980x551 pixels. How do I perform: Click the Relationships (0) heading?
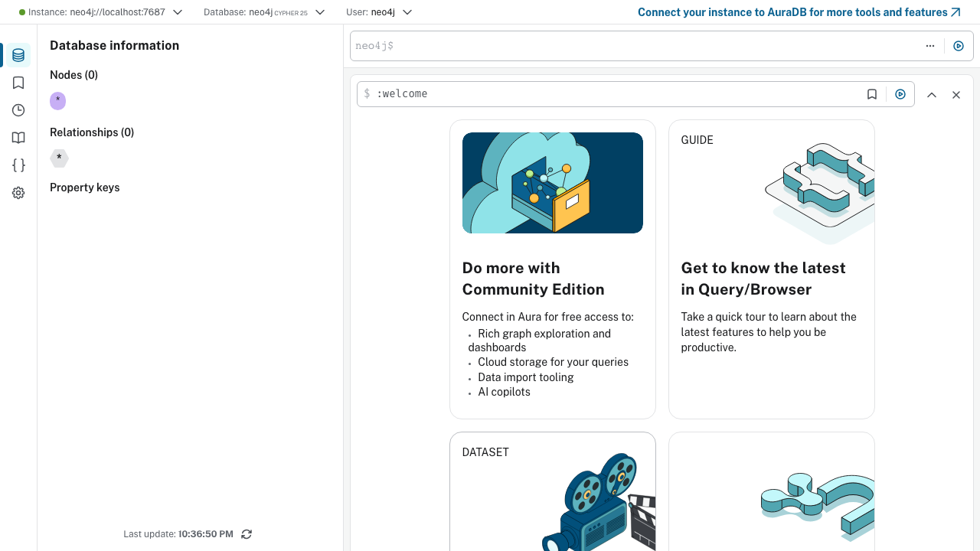[x=92, y=132]
